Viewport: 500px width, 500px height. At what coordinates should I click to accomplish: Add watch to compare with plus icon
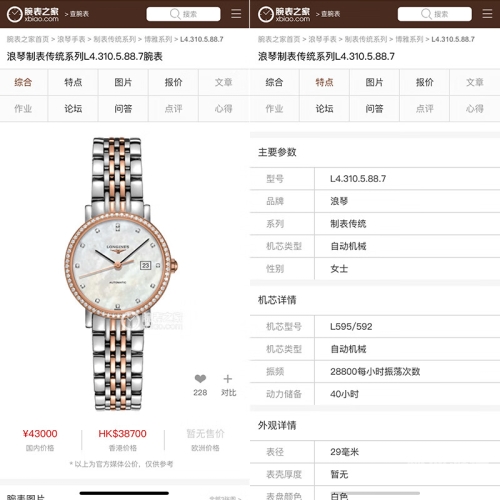pyautogui.click(x=228, y=379)
